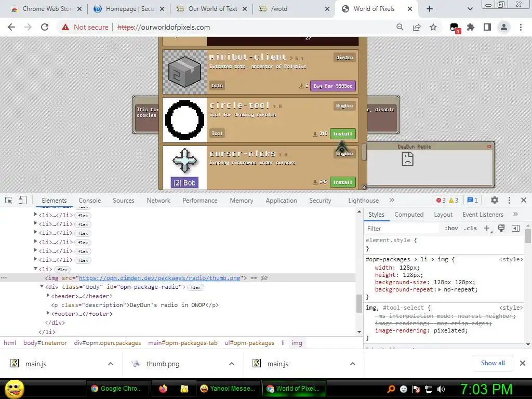This screenshot has width=532, height=399.
Task: Toggle the computed styles sidebar icon
Action: (x=515, y=229)
